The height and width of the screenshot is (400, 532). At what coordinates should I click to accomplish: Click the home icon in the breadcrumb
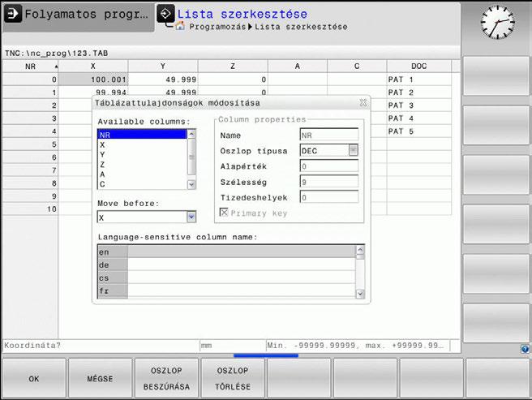(180, 26)
